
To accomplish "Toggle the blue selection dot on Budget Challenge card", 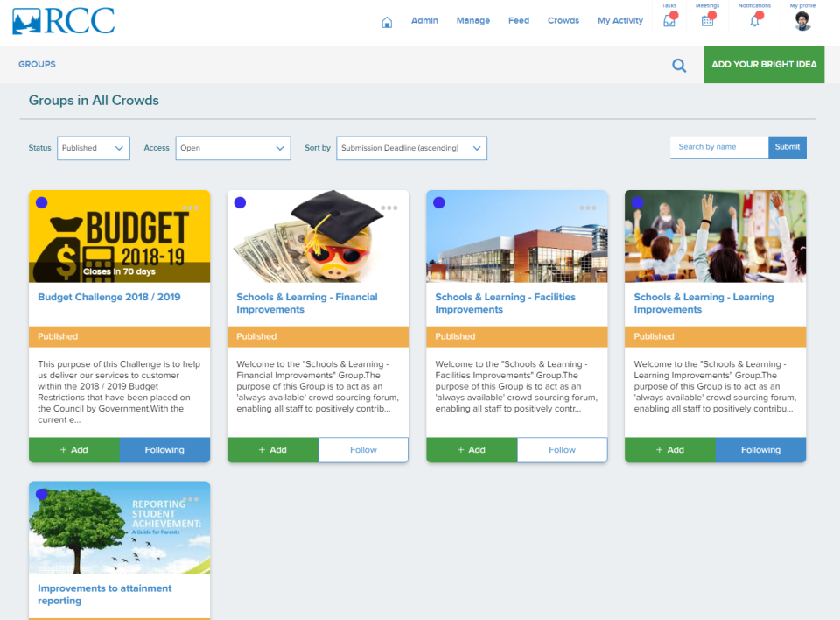I will [41, 202].
